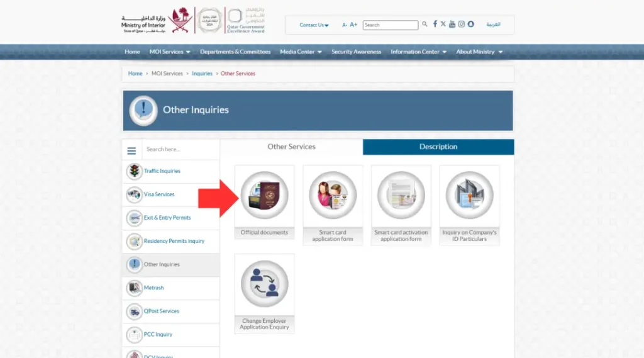Open the Exit & Entry Permits link
The width and height of the screenshot is (644, 358).
(x=167, y=218)
